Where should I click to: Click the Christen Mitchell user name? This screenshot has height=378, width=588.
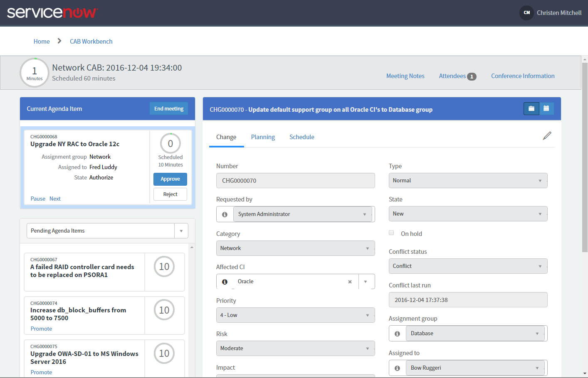pyautogui.click(x=559, y=13)
